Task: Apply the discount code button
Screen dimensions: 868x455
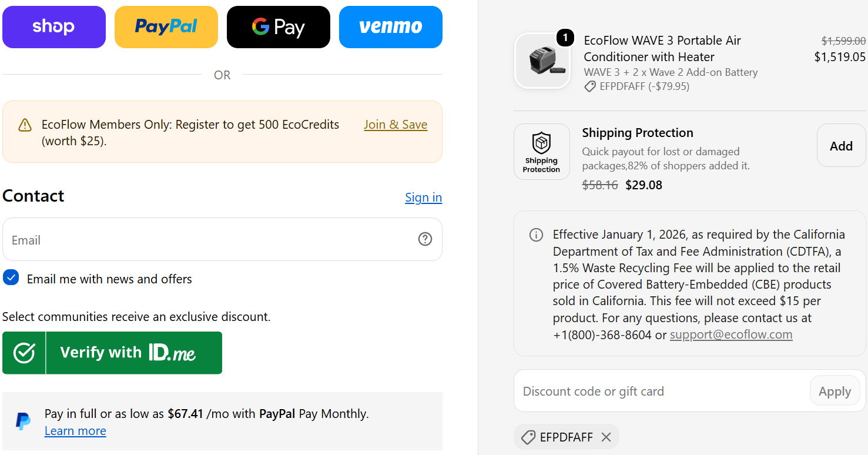Action: click(x=835, y=391)
